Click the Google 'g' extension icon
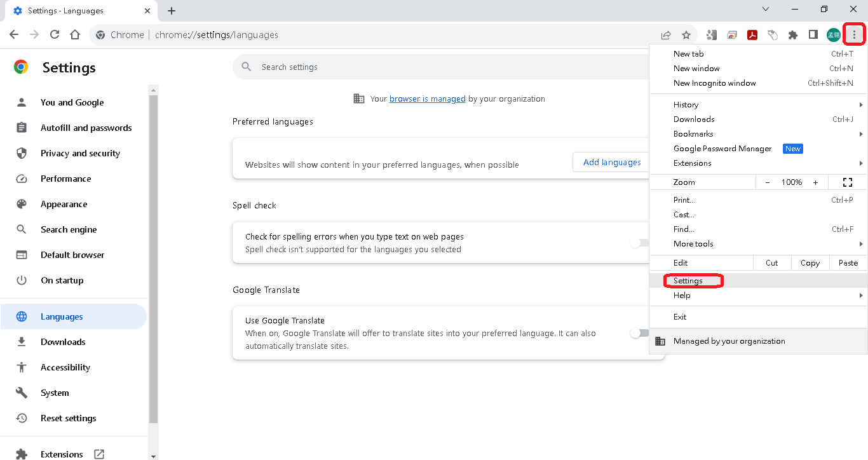Viewport: 868px width, 460px height. pos(712,35)
